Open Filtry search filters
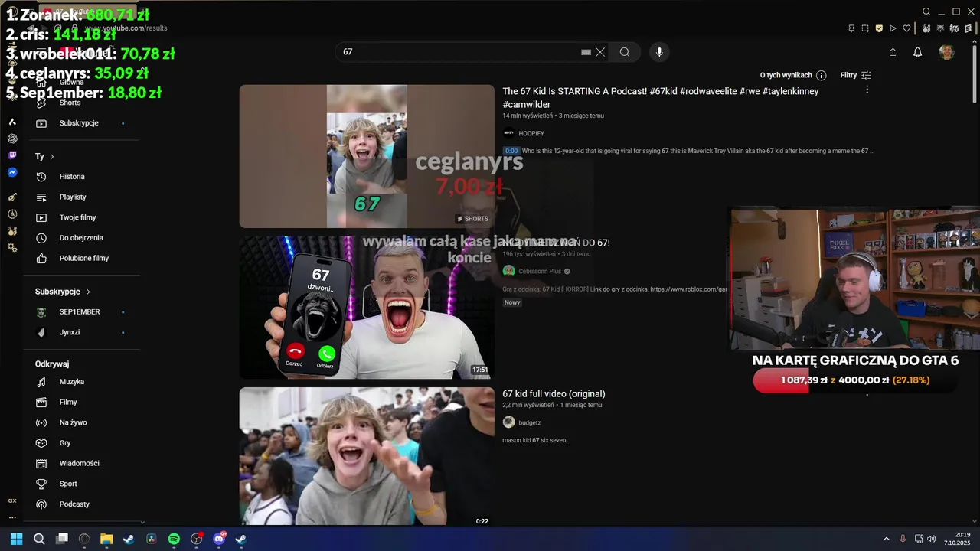 pyautogui.click(x=856, y=75)
